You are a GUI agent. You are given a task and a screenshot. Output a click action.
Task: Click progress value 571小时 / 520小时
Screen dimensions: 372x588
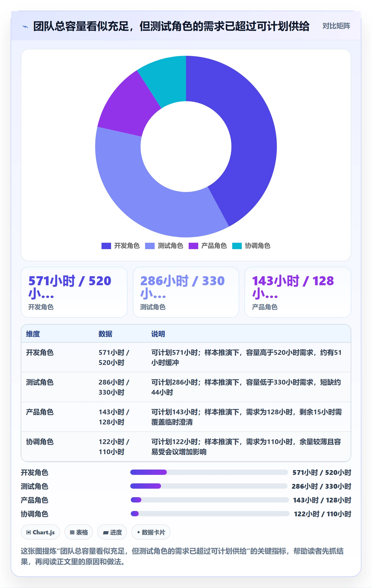322,472
